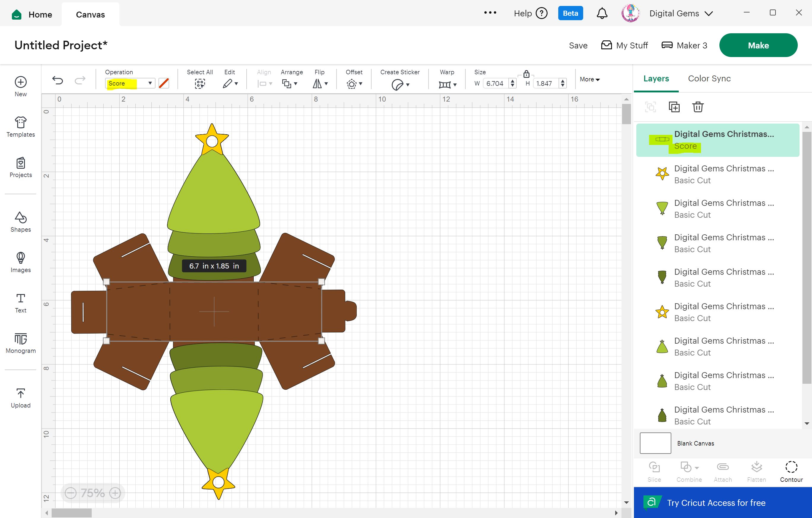Click the Undo arrow icon
This screenshot has width=812, height=518.
click(x=58, y=80)
